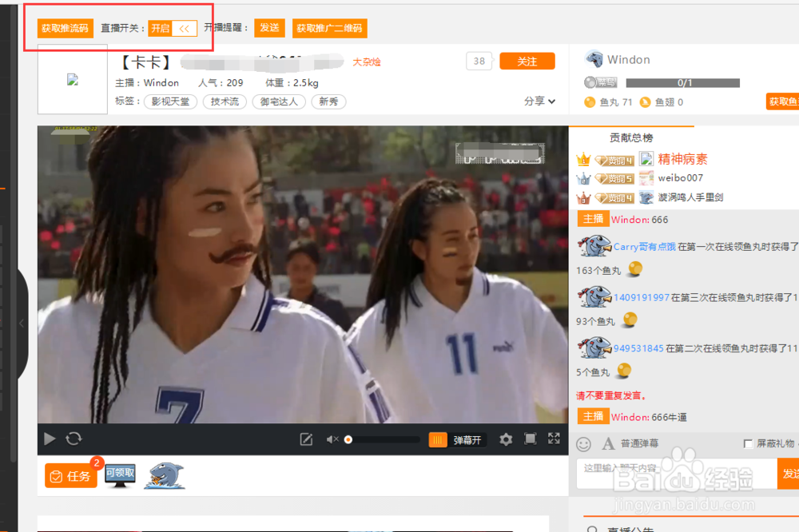
Task: Select the 影视天堂 tag
Action: 171,101
